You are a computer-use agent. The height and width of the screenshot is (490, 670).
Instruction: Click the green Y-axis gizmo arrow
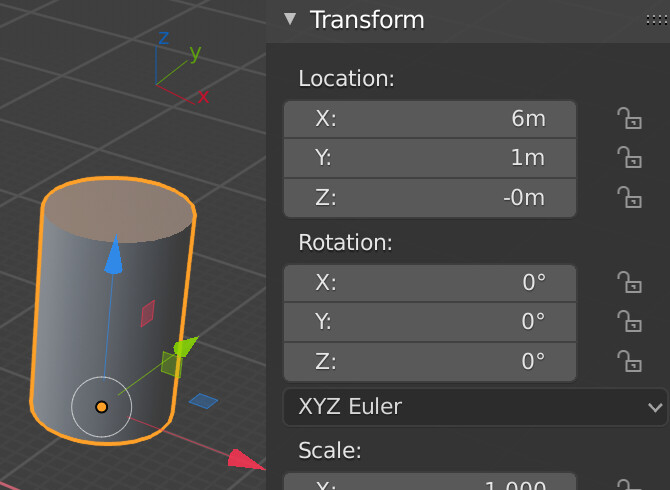[x=185, y=346]
